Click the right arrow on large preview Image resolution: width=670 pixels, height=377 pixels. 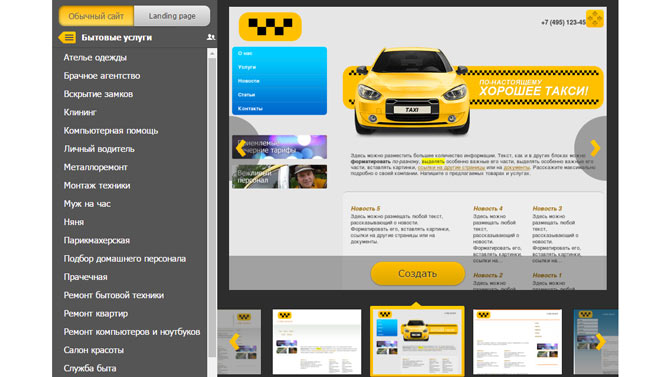coord(595,148)
